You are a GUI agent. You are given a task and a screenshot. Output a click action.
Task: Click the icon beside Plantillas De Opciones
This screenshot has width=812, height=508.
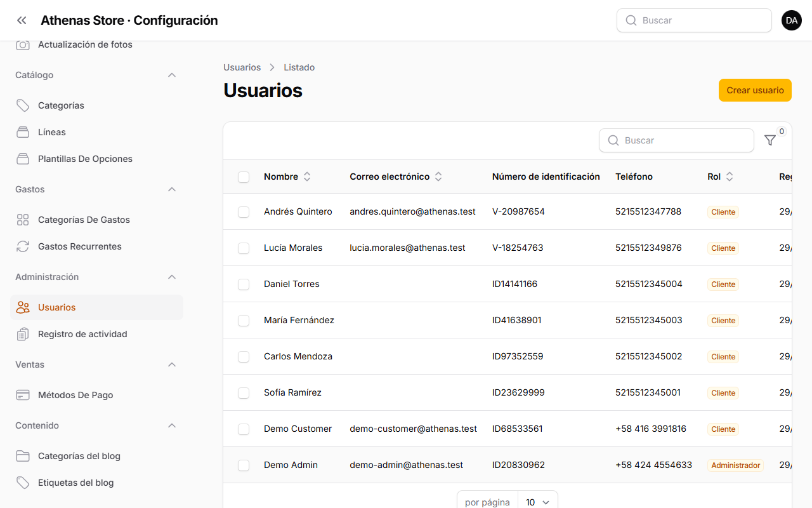pos(23,159)
